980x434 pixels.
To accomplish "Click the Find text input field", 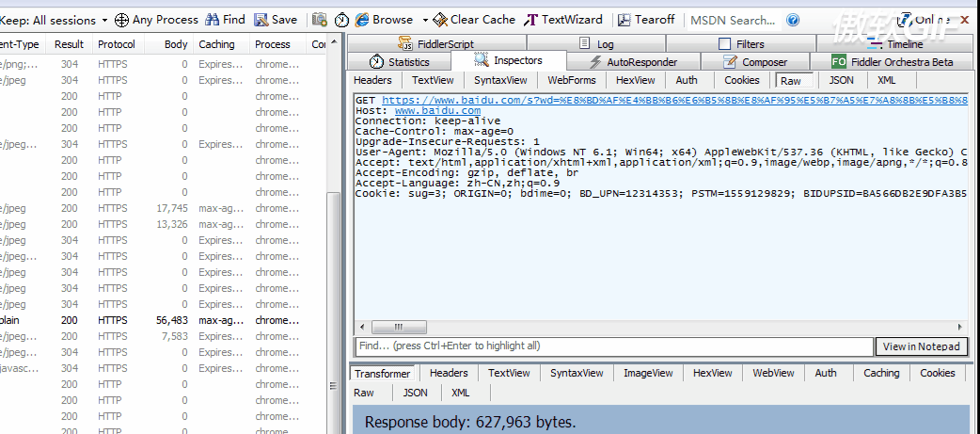I will [613, 346].
